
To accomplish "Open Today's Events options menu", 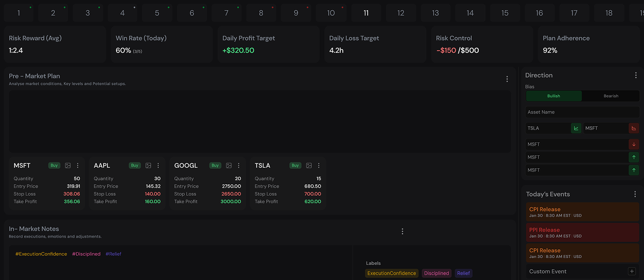I will pyautogui.click(x=635, y=194).
